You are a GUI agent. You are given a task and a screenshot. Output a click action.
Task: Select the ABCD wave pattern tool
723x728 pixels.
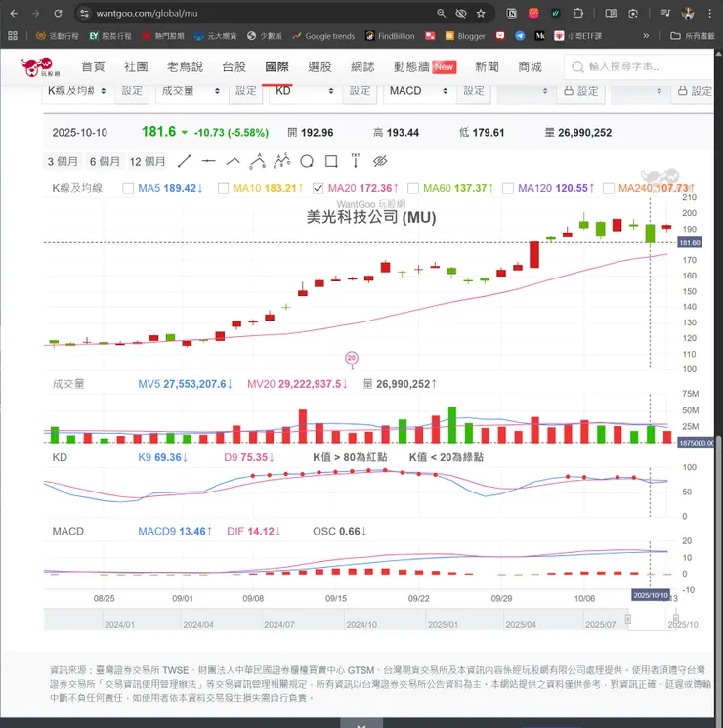coord(281,161)
